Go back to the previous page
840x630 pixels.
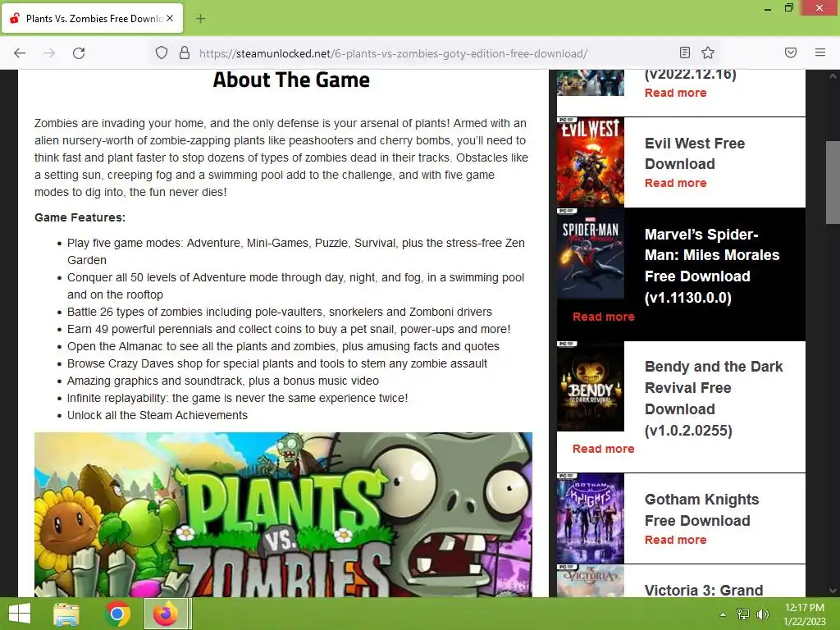20,53
